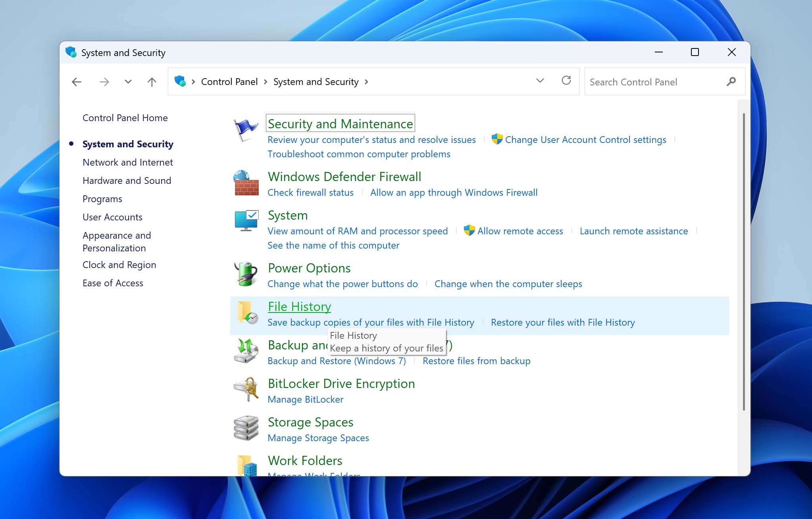The width and height of the screenshot is (812, 519).
Task: Click the Windows Defender Firewall brick wall icon
Action: pos(246,183)
